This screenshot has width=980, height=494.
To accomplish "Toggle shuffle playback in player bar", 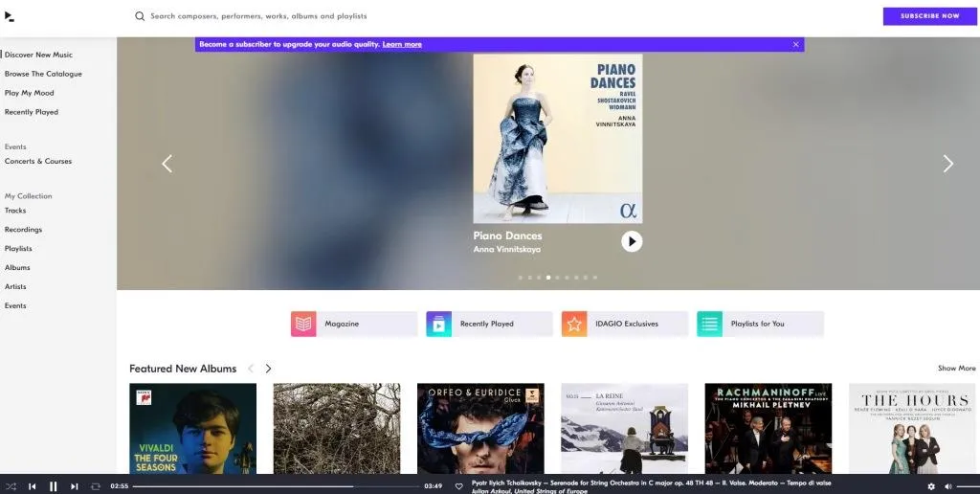I will click(11, 486).
